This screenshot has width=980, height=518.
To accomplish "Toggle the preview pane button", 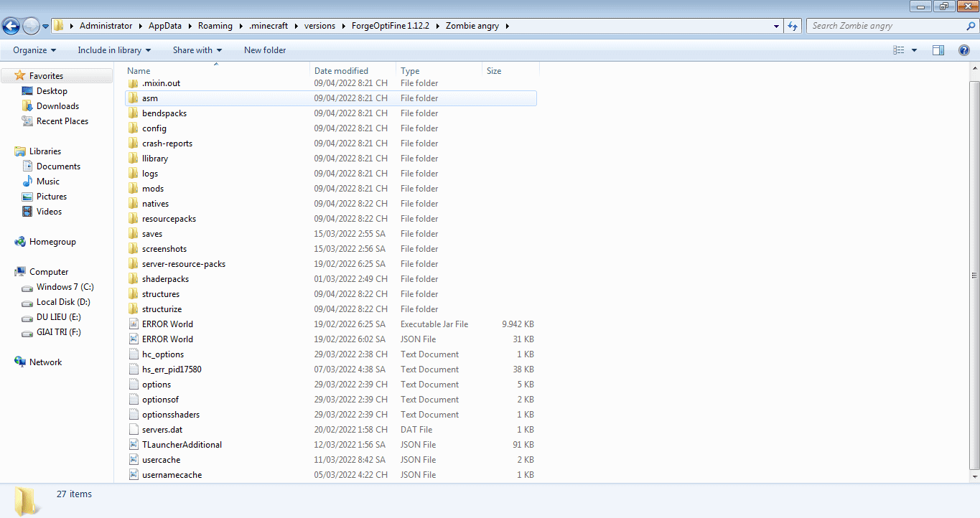I will (938, 50).
